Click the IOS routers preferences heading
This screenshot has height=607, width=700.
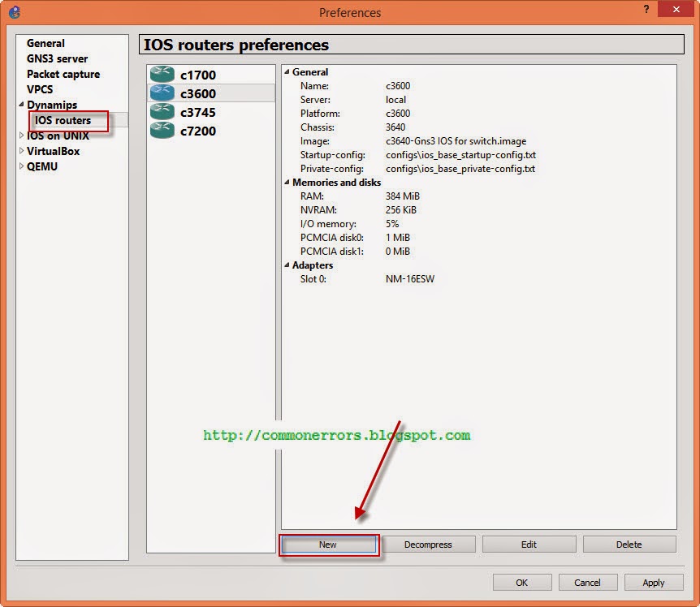(x=236, y=45)
